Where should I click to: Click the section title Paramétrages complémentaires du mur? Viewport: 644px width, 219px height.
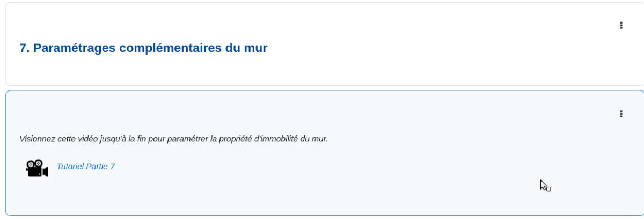pos(143,48)
